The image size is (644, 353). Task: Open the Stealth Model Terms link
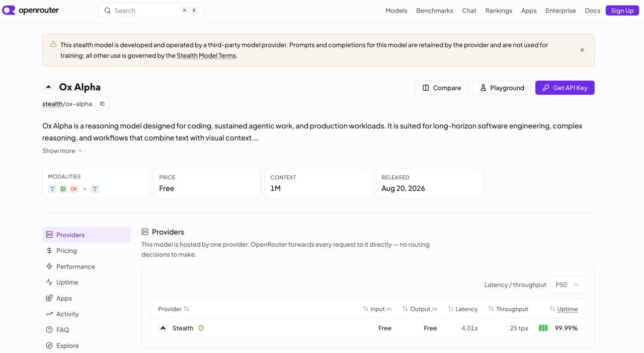pos(206,55)
